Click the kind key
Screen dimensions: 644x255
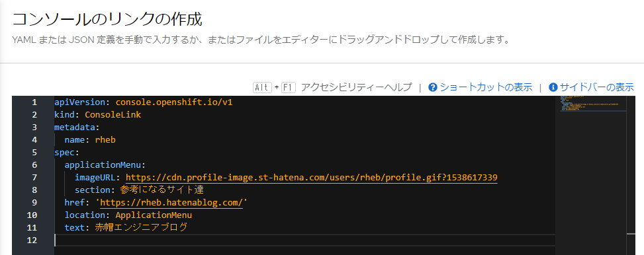coord(64,115)
